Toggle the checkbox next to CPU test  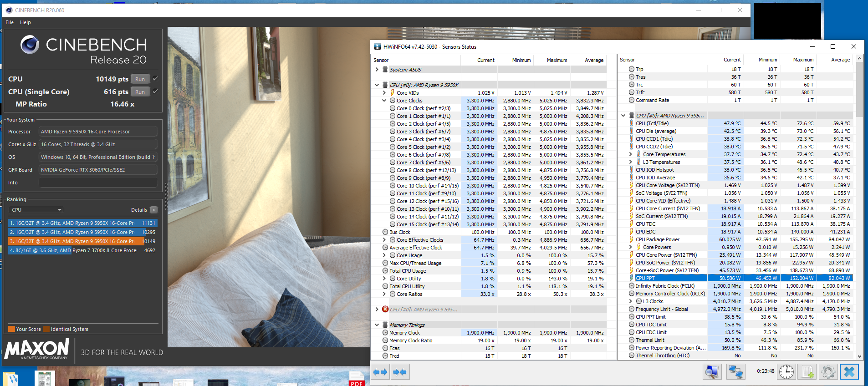156,79
